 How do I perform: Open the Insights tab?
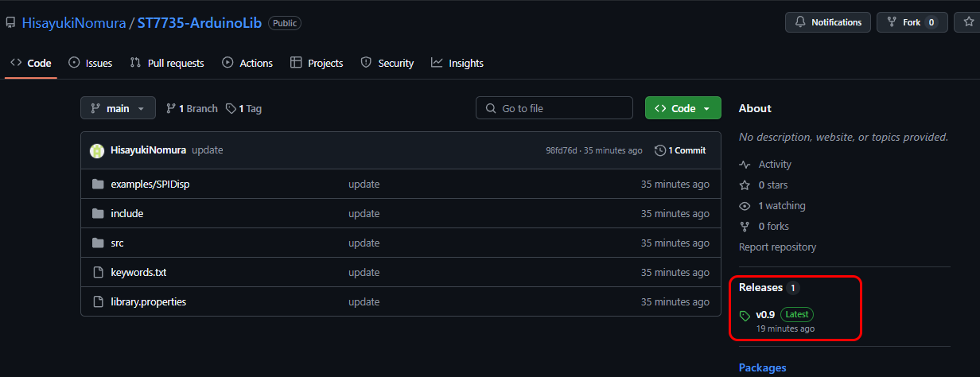(457, 63)
